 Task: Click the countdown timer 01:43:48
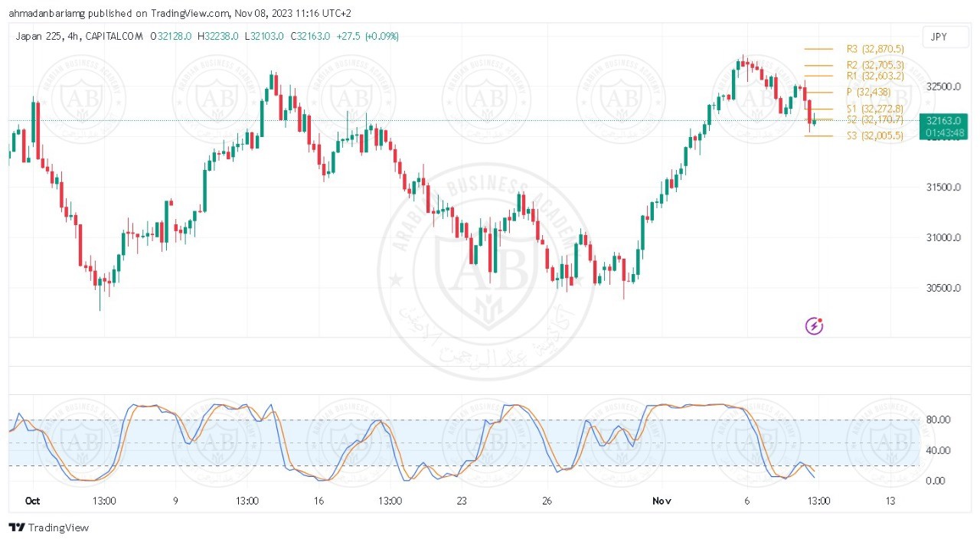(x=945, y=132)
